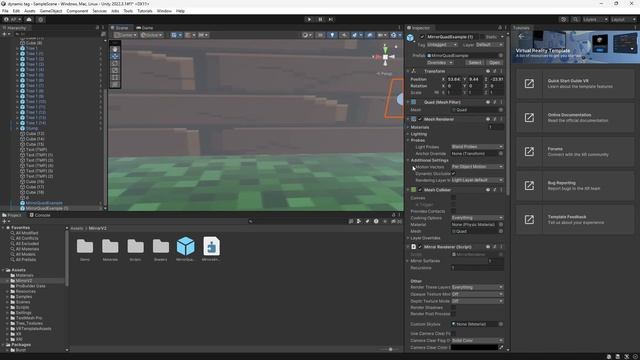Toggle Inspector lock icon
The image size is (640, 360).
(500, 28)
